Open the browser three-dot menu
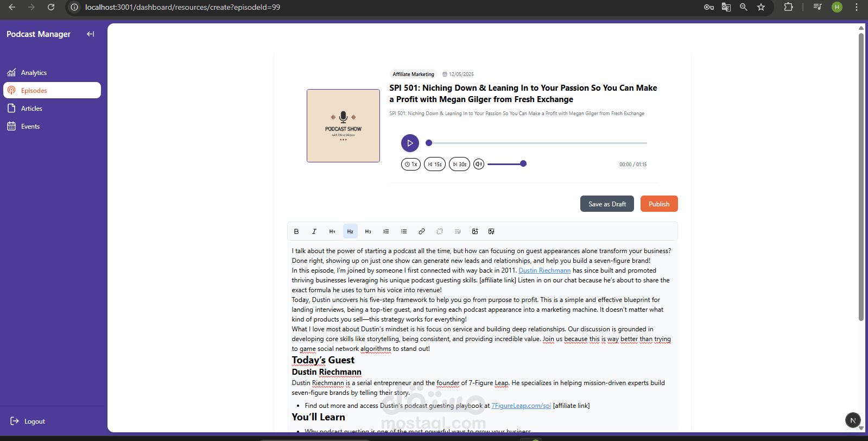Screen dimensions: 868x441 click(857, 7)
